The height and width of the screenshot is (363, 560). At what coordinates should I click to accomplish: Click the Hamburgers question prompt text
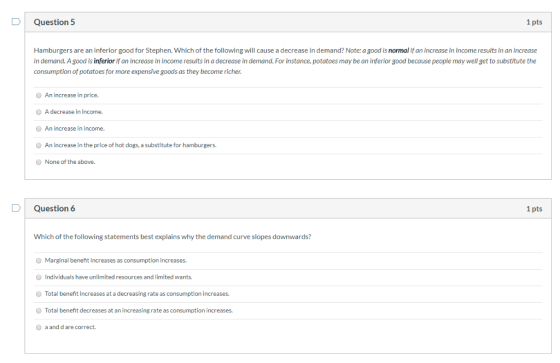(x=189, y=50)
